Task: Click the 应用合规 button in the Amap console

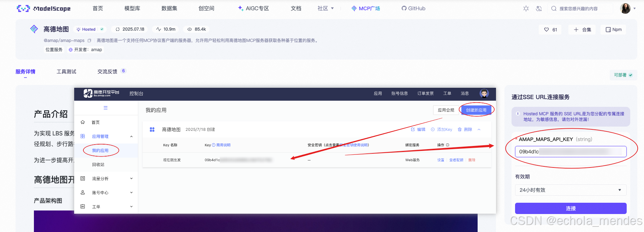Action: tap(446, 110)
